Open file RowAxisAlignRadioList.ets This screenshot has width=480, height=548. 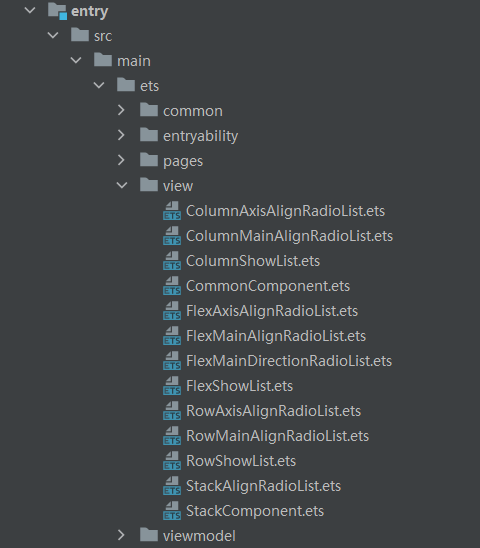tap(273, 411)
